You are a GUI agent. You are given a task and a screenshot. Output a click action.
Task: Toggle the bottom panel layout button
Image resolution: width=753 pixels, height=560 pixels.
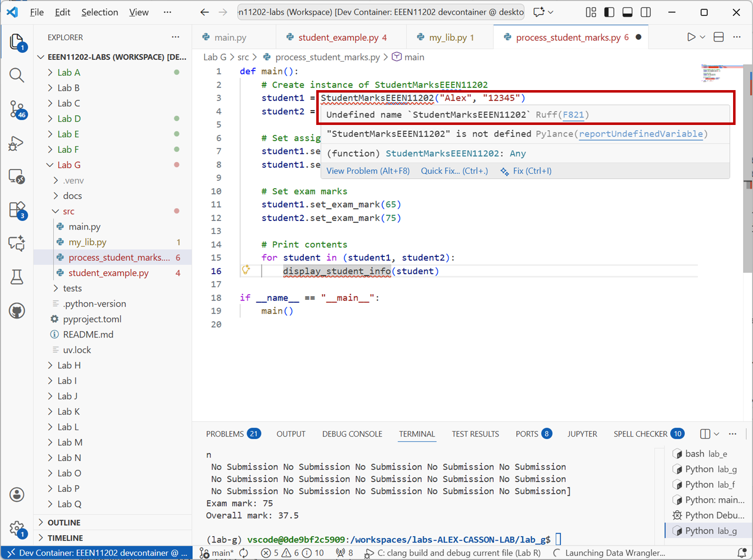pyautogui.click(x=627, y=12)
